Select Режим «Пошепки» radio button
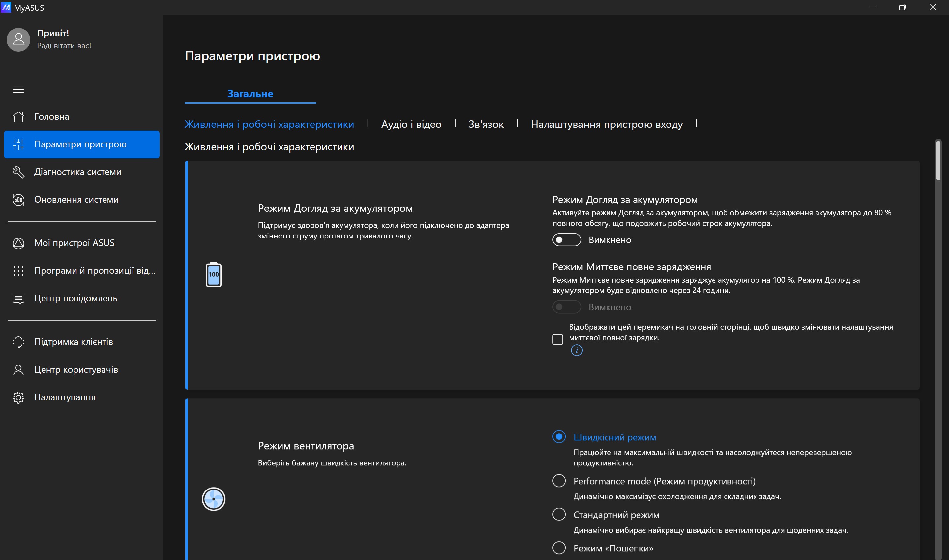Viewport: 949px width, 560px height. pos(559,548)
